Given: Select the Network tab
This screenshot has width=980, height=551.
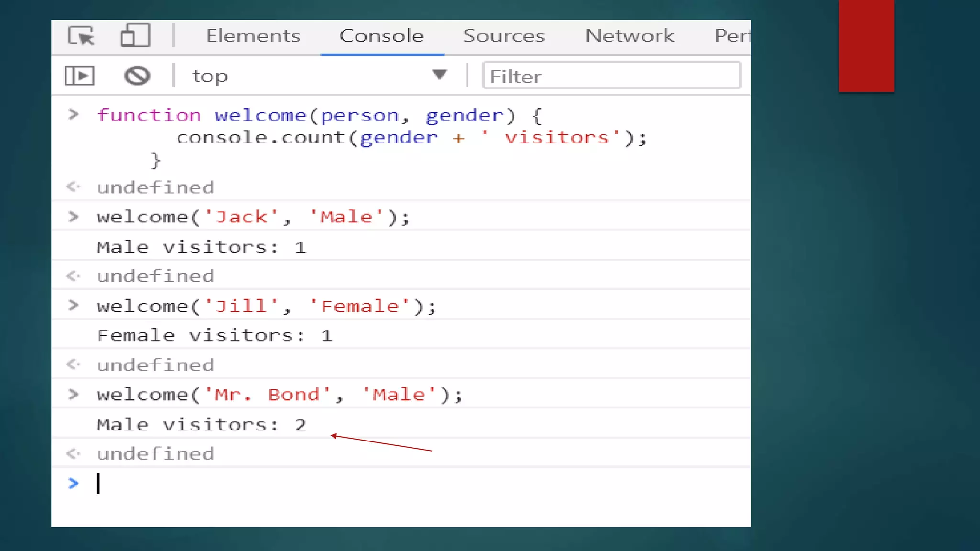Looking at the screenshot, I should (630, 36).
